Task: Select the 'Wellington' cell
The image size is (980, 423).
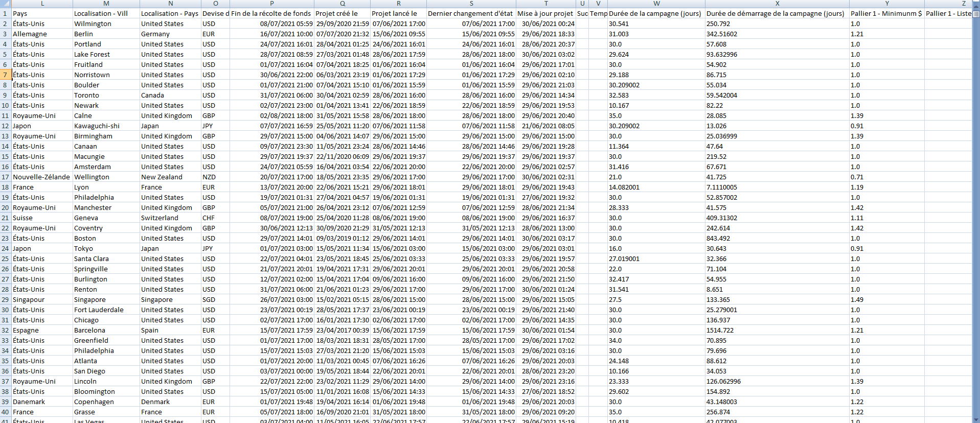Action: click(106, 177)
